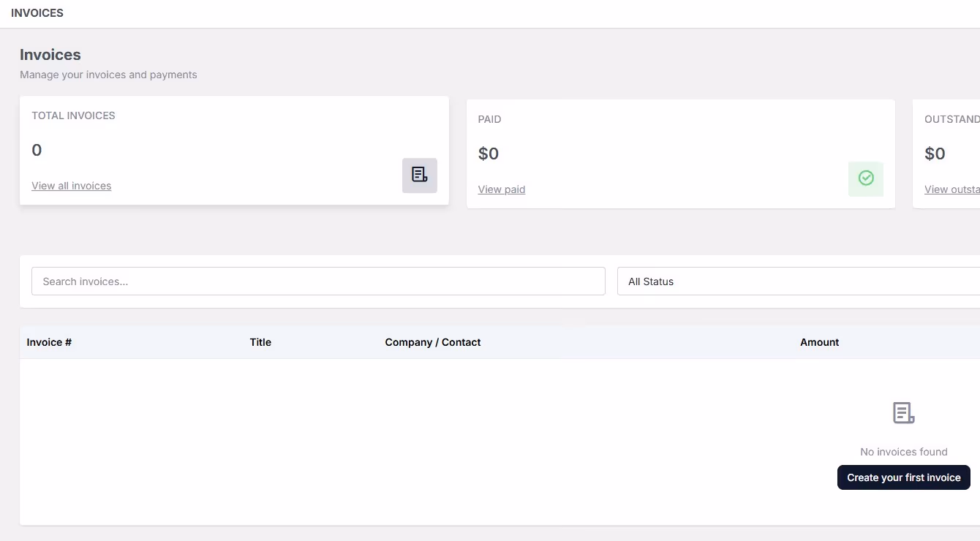
Task: Click the invoice document icon in Total Invoices card
Action: [x=419, y=175]
